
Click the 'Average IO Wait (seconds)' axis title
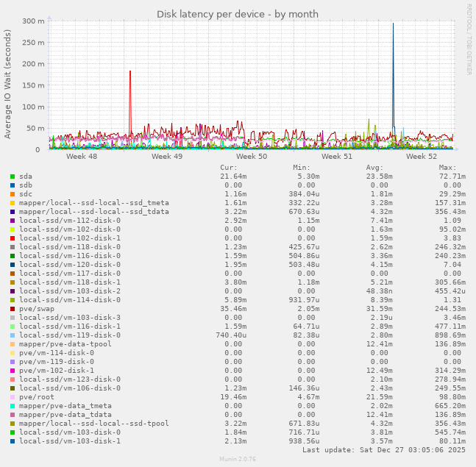(7, 84)
